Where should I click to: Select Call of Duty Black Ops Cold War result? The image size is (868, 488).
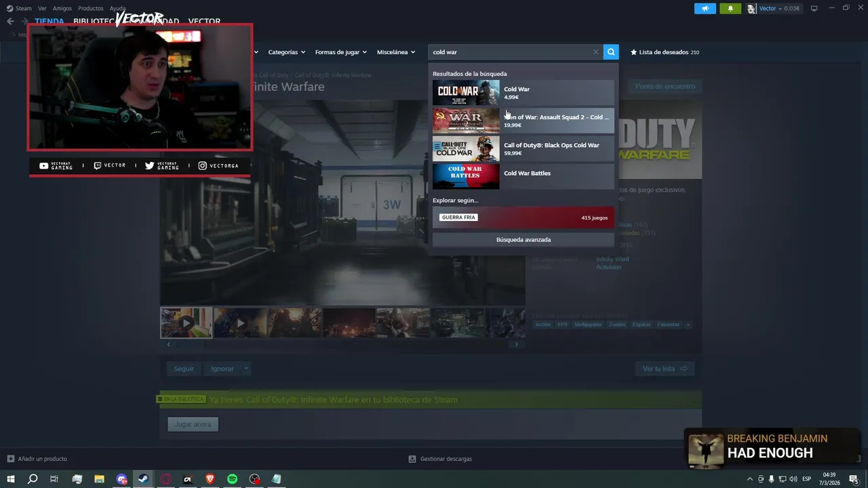pos(524,148)
